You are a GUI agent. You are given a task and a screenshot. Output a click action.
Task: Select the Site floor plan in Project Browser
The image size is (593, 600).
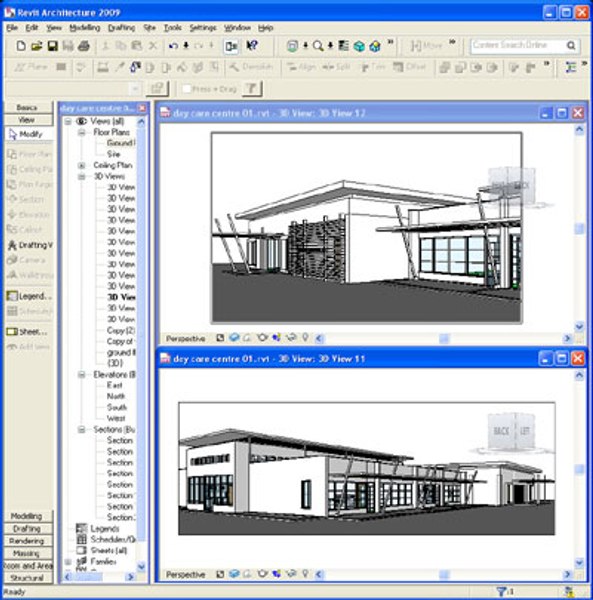coord(114,154)
